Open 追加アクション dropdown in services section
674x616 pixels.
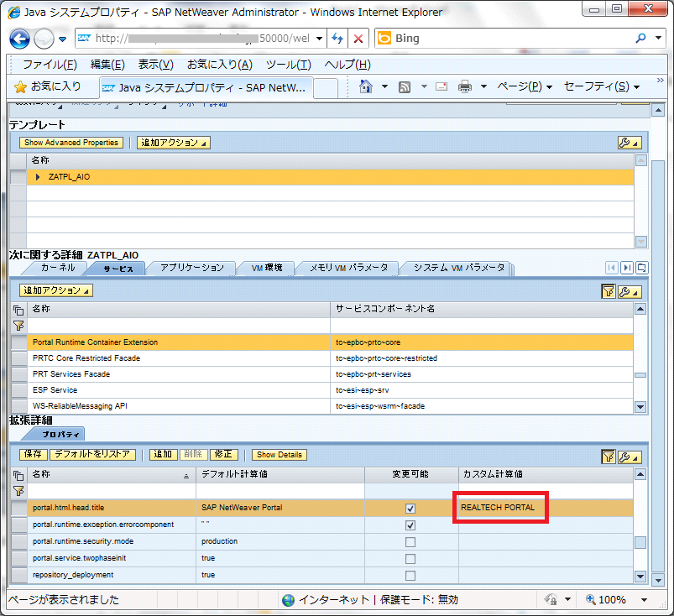click(56, 290)
